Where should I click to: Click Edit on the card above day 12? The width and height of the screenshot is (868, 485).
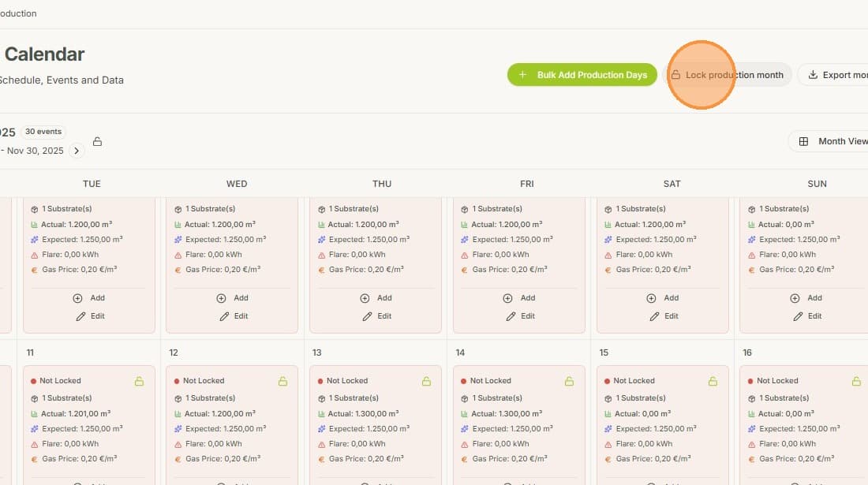[x=233, y=316]
